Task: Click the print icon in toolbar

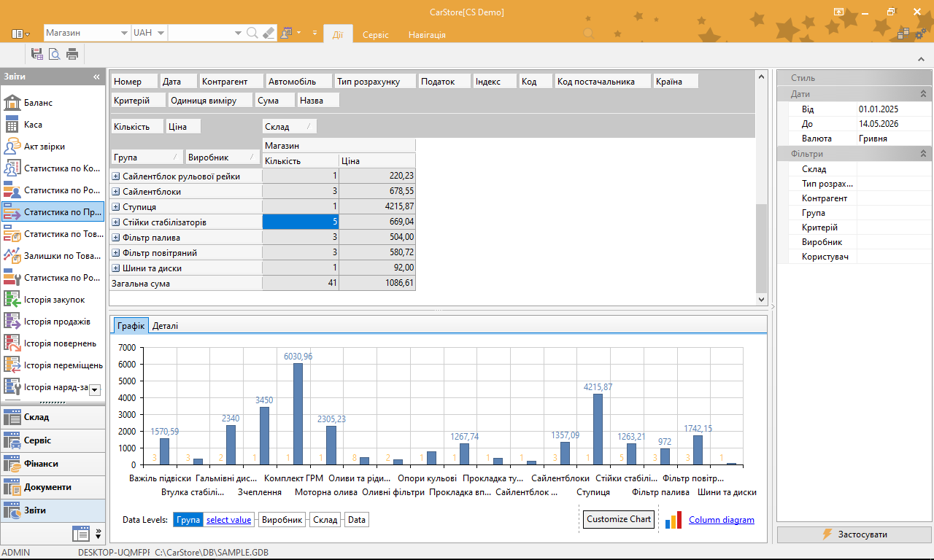Action: point(72,53)
